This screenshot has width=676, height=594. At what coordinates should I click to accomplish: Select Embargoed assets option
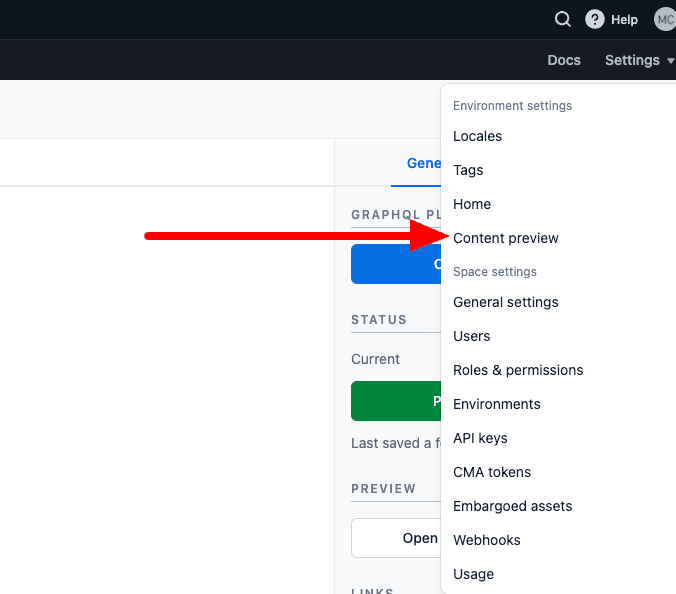513,506
